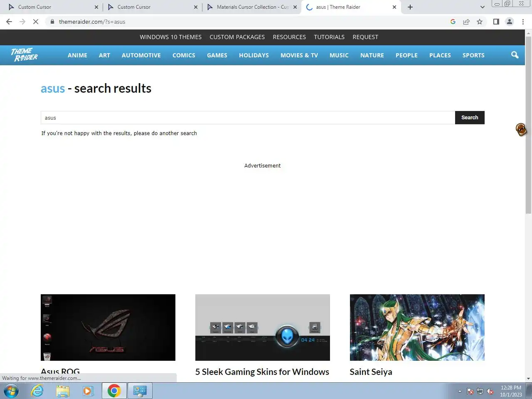Select the Holidays category

(254, 55)
